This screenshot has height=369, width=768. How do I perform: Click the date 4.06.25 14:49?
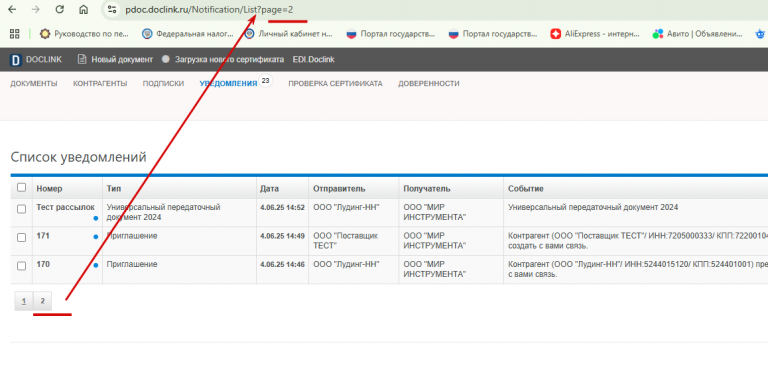pos(282,236)
